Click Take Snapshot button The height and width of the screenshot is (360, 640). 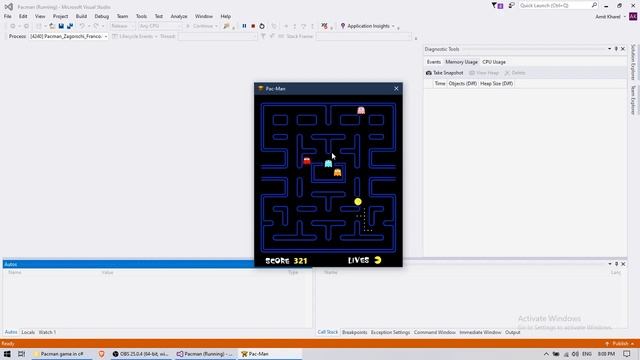coord(444,73)
